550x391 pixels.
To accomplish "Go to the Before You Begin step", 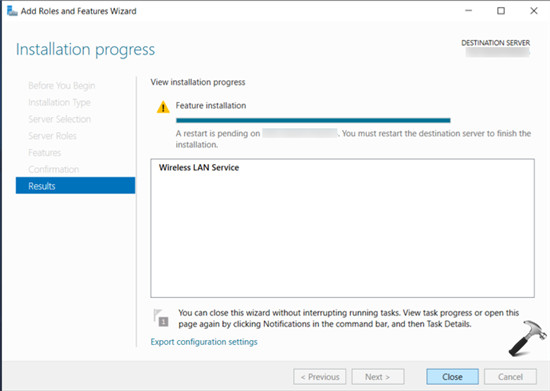I will tap(62, 86).
